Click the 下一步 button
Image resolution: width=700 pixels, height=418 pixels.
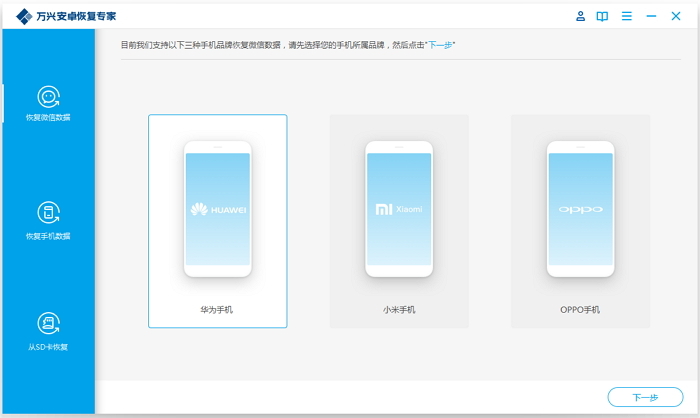pos(645,397)
